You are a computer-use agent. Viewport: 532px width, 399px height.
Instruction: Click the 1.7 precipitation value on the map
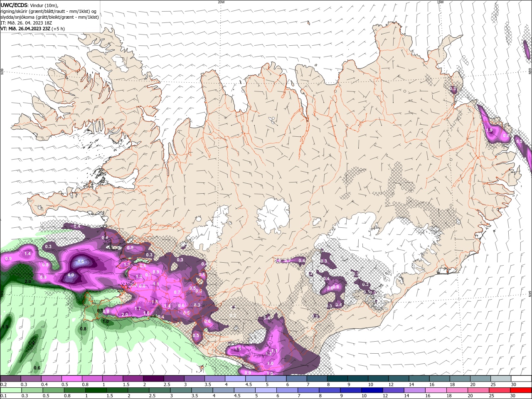tap(138, 309)
